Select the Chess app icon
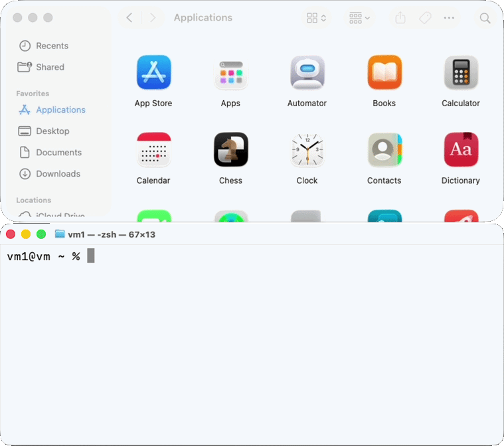Image resolution: width=504 pixels, height=446 pixels. 231,149
